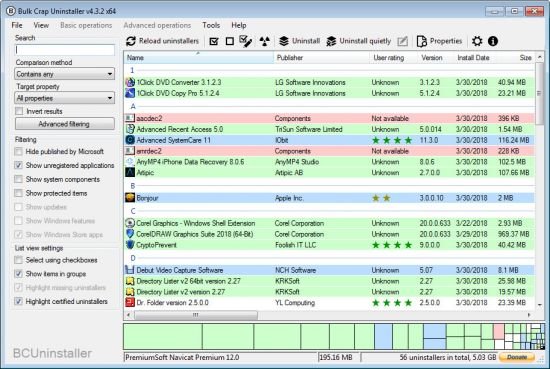Click the Reload uninstallers label

[169, 41]
